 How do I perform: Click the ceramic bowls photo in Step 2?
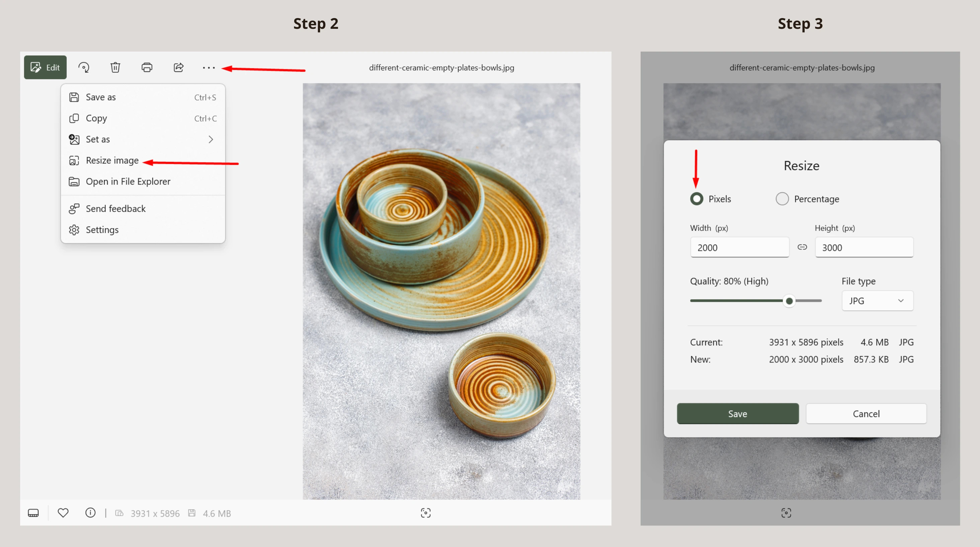[x=441, y=291]
